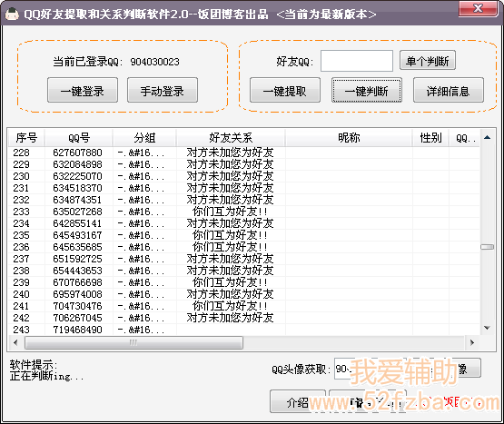Viewport: 504px width, 424px height.
Task: Click the 一键判断 button
Action: click(x=367, y=90)
